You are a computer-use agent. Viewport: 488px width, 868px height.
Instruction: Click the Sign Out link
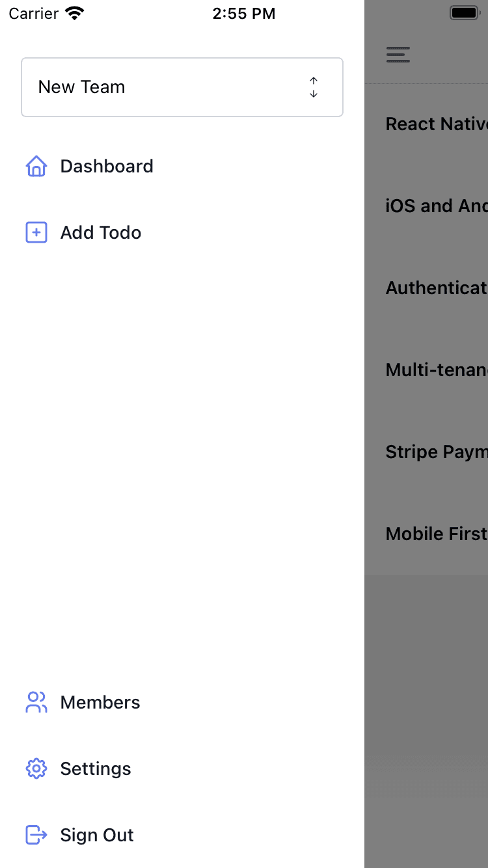click(x=96, y=835)
